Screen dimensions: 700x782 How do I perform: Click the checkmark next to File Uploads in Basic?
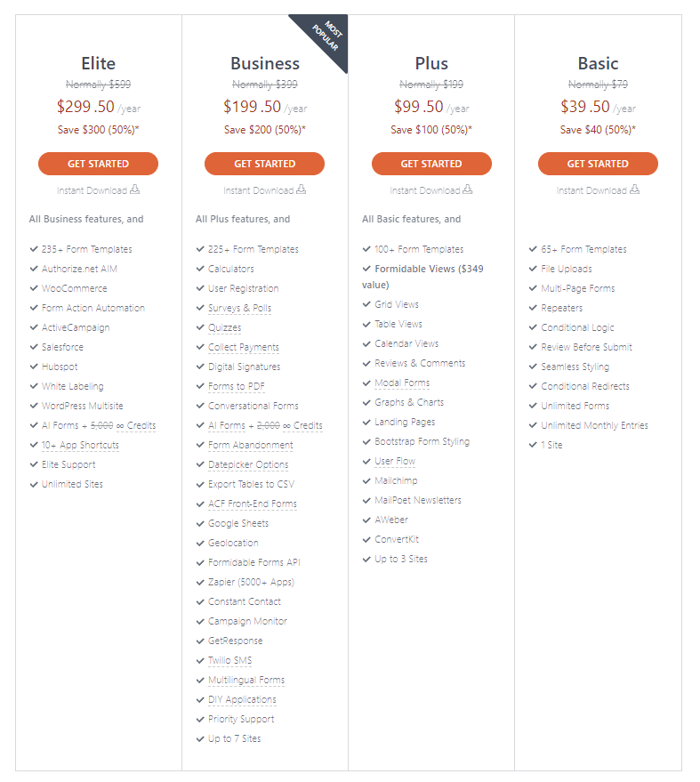click(532, 269)
